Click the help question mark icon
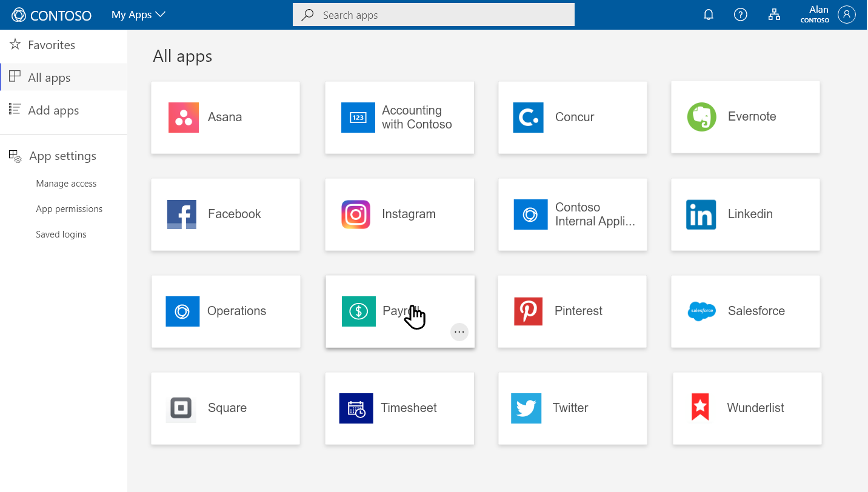This screenshot has width=868, height=492. pos(741,15)
